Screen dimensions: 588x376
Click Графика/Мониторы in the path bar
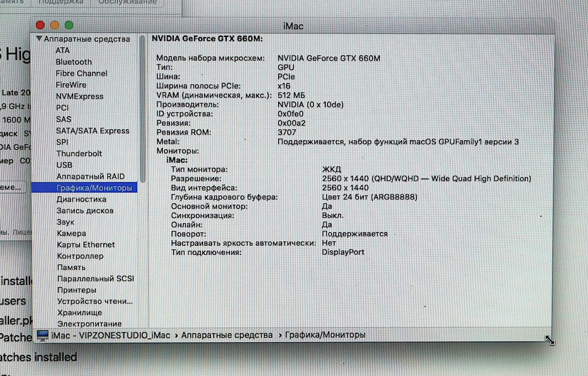tap(325, 335)
